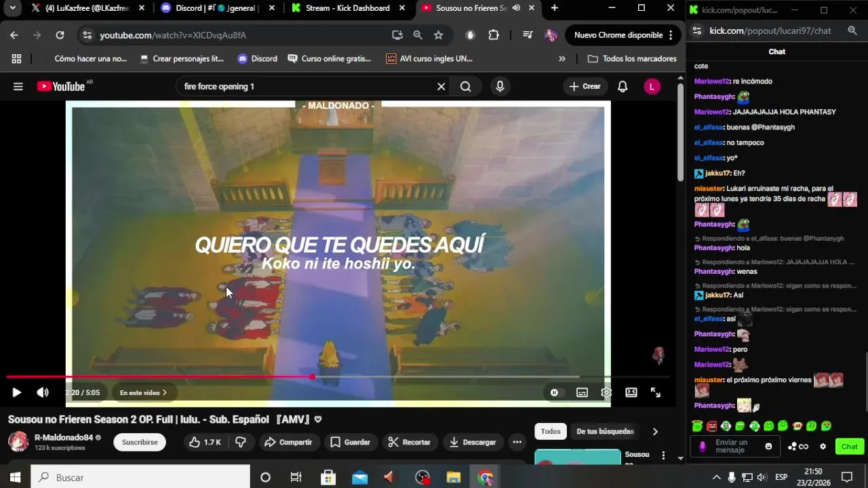Viewport: 868px width, 488px height.
Task: Open the player settings gear
Action: pyautogui.click(x=606, y=392)
